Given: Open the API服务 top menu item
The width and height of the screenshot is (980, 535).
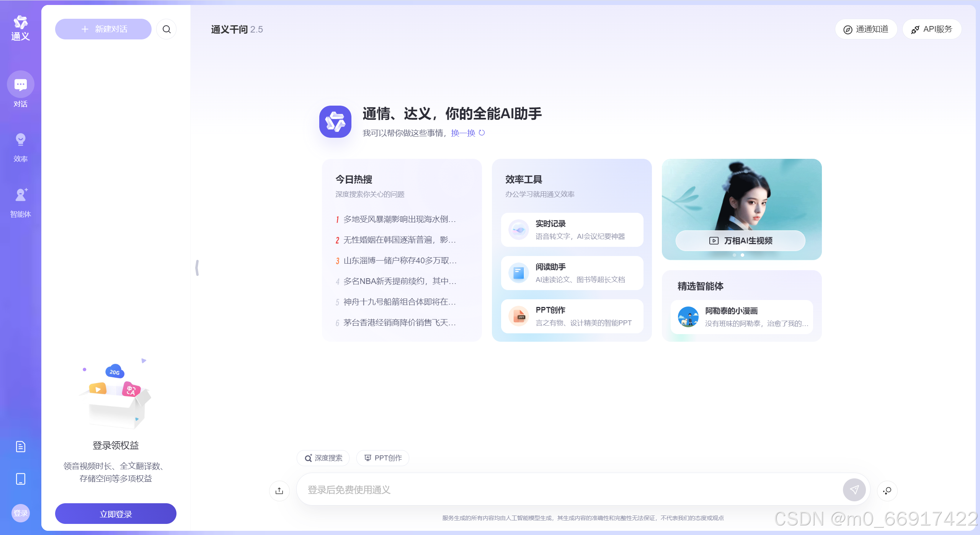Looking at the screenshot, I should pyautogui.click(x=932, y=29).
